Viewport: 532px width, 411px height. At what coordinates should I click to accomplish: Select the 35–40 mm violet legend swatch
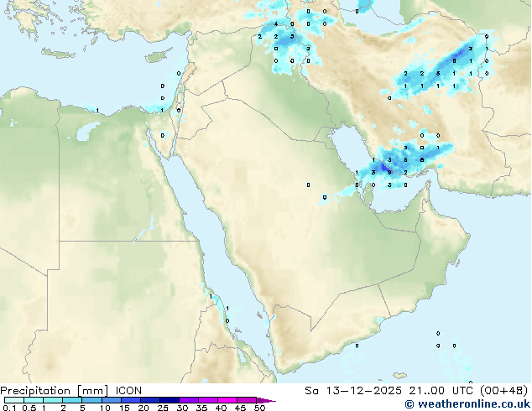tap(208, 400)
